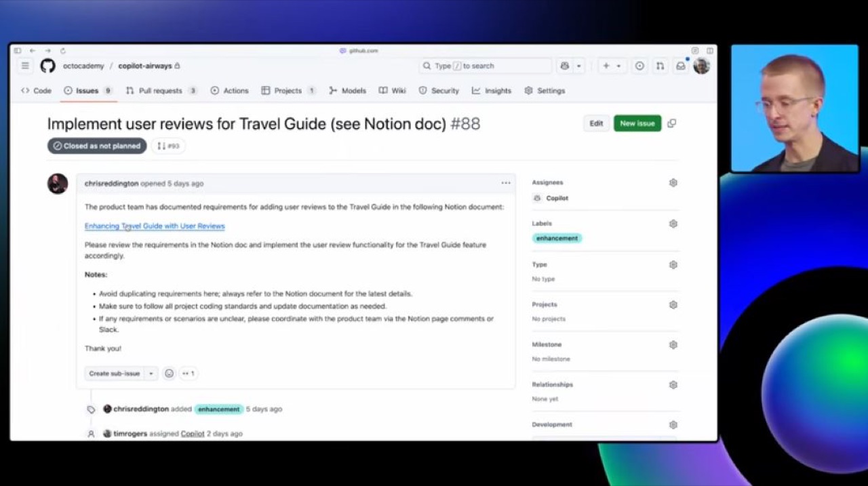Expand the Copilot dropdown arrow in header
Screen dimensions: 868x486
pos(578,66)
